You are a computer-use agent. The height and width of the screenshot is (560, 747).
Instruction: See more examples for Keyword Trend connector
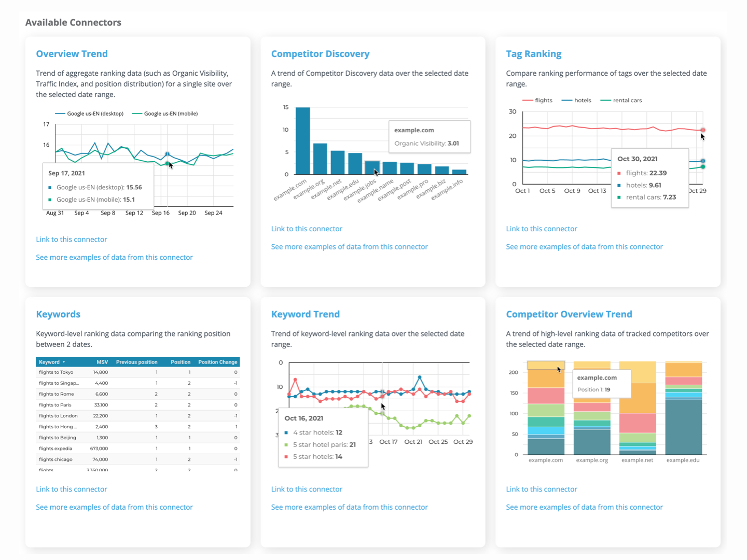349,507
